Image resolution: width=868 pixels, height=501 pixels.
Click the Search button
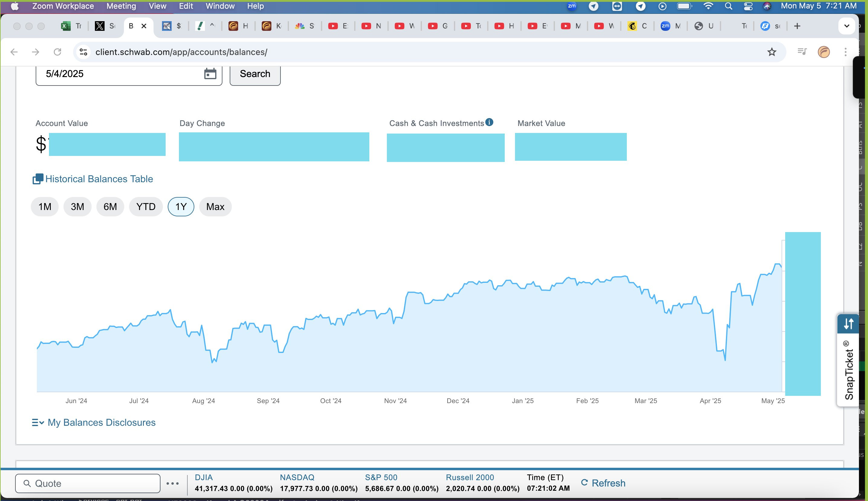tap(255, 74)
